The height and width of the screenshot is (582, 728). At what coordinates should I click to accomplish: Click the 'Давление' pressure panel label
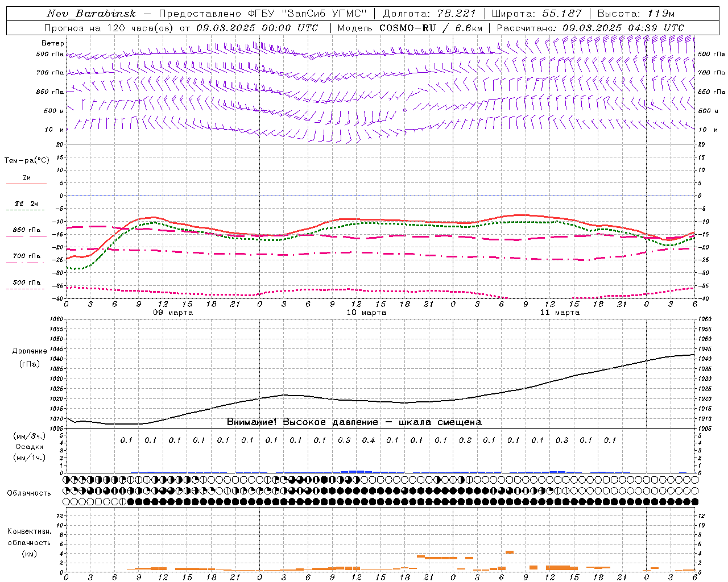tap(30, 351)
